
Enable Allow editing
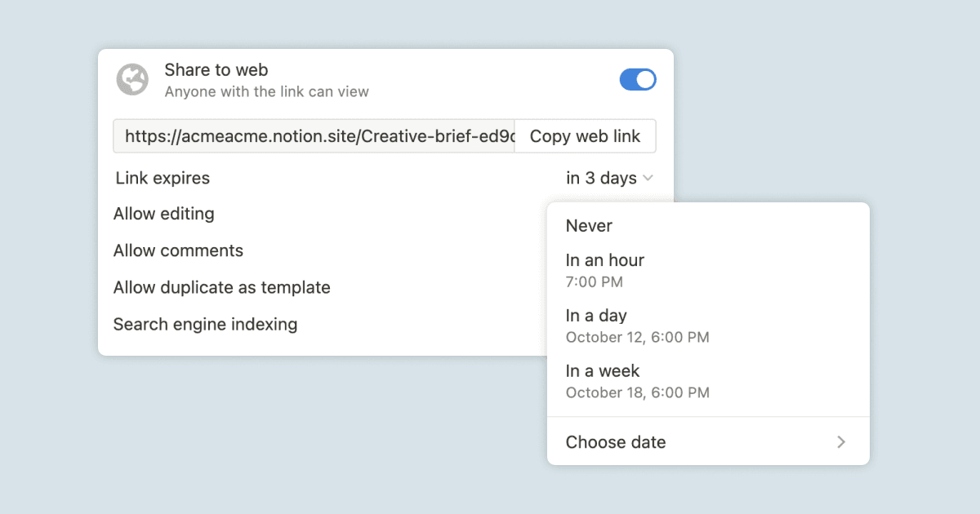163,214
